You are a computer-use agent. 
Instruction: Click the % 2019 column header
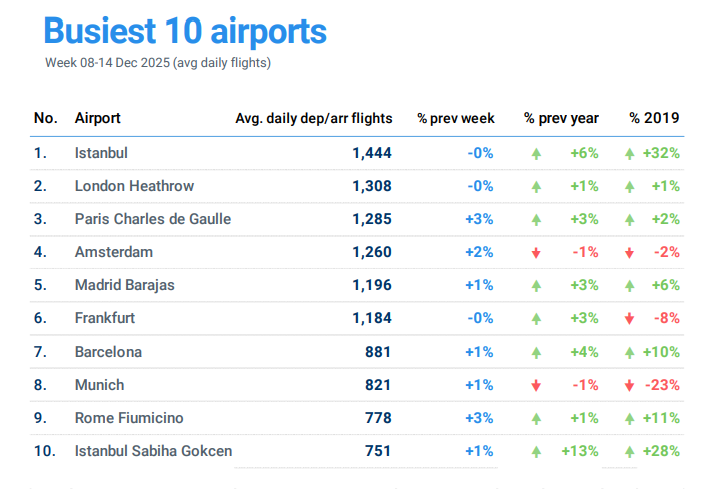coord(654,118)
